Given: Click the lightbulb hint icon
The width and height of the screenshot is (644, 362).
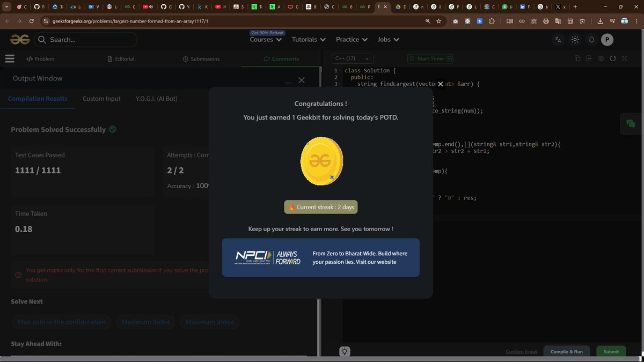Looking at the screenshot, I should (345, 351).
